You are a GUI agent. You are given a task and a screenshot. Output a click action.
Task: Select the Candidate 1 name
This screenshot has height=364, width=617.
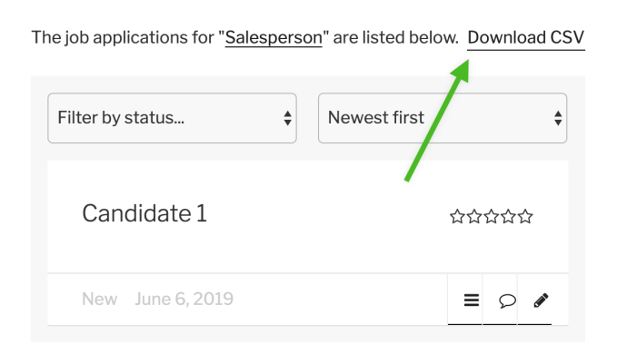click(144, 213)
